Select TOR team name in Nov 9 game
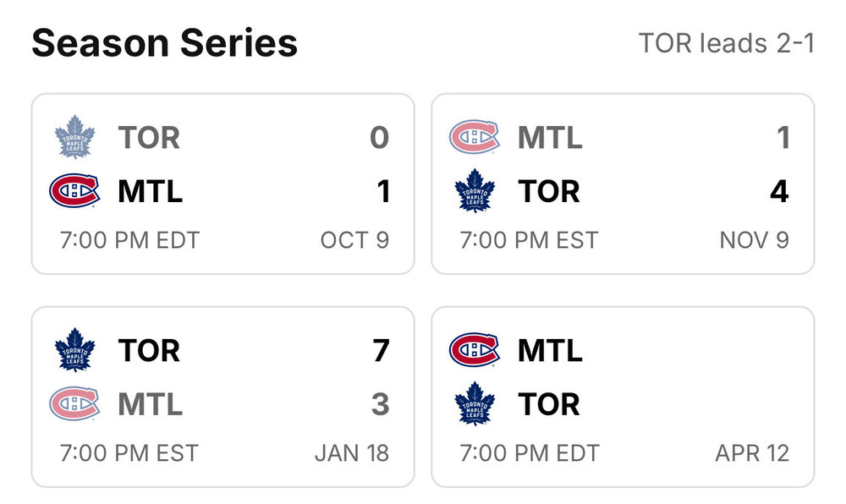This screenshot has width=846, height=504. click(x=549, y=191)
